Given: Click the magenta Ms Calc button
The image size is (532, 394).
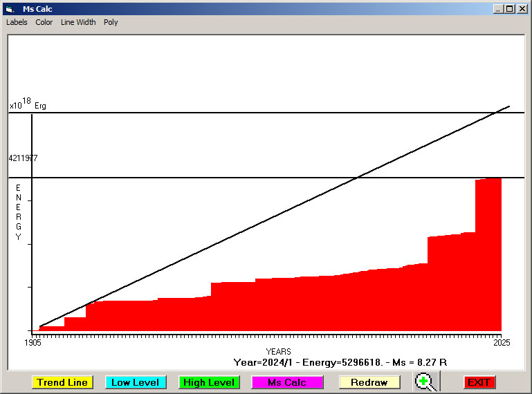Looking at the screenshot, I should coord(287,382).
